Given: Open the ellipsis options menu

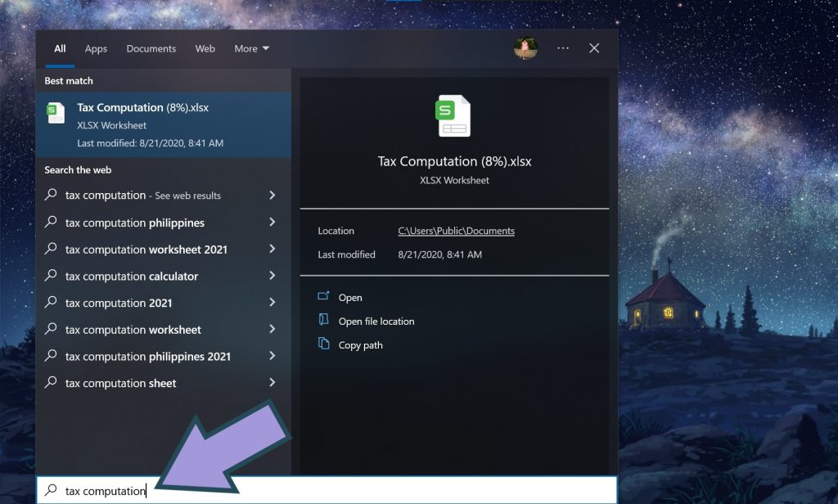Looking at the screenshot, I should tap(562, 48).
